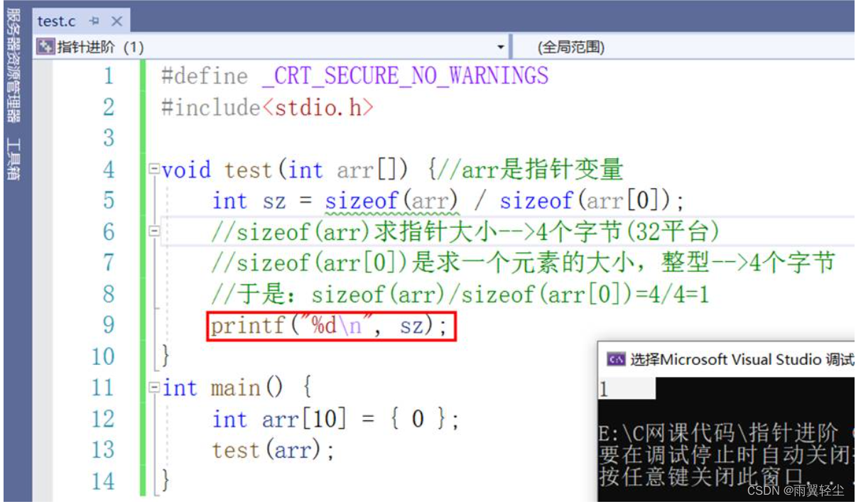
Task: Click the comment ending with =4/4=1
Action: 460,295
